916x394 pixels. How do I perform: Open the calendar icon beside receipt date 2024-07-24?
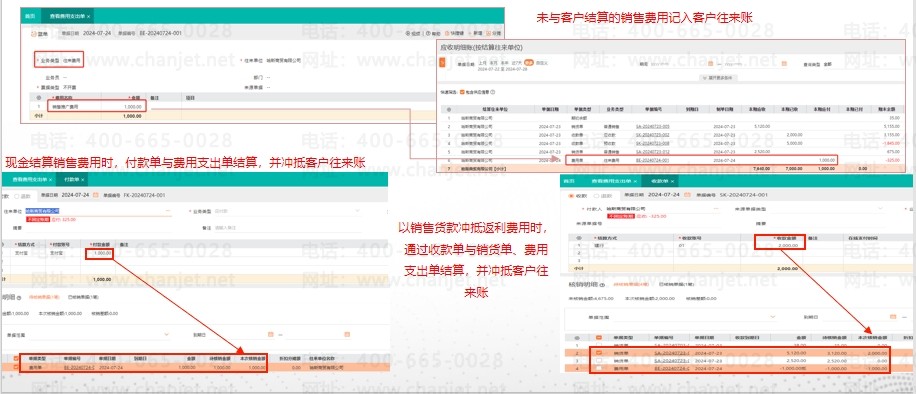[x=688, y=194]
